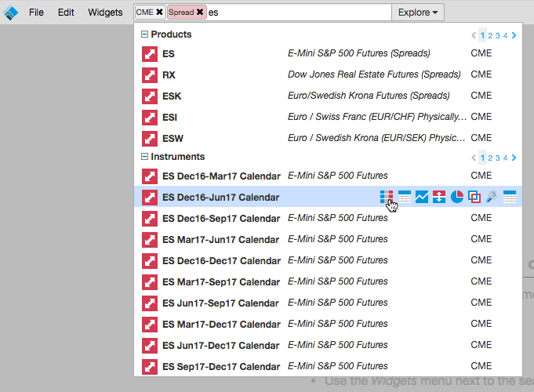This screenshot has width=534, height=392.
Task: Go to next Instruments results page
Action: click(x=514, y=158)
